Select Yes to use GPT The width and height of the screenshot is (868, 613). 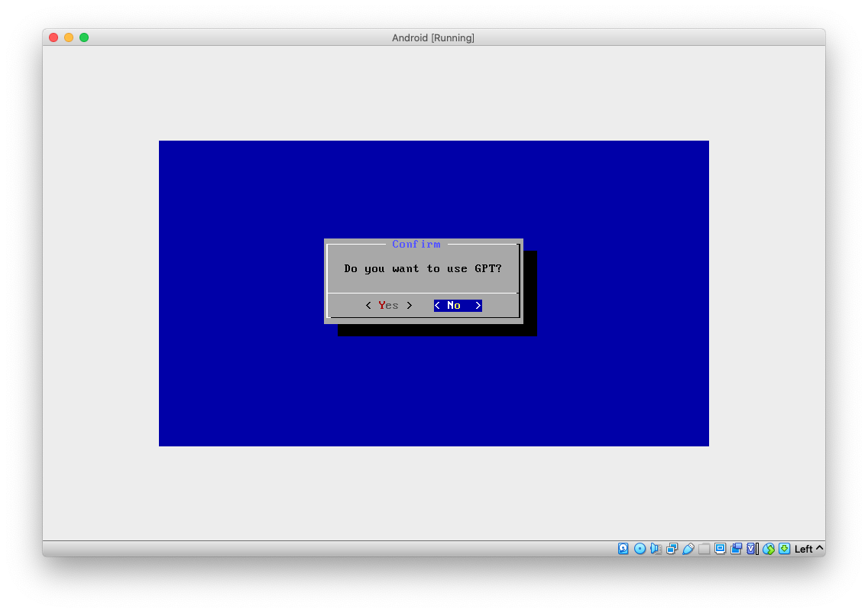point(388,305)
